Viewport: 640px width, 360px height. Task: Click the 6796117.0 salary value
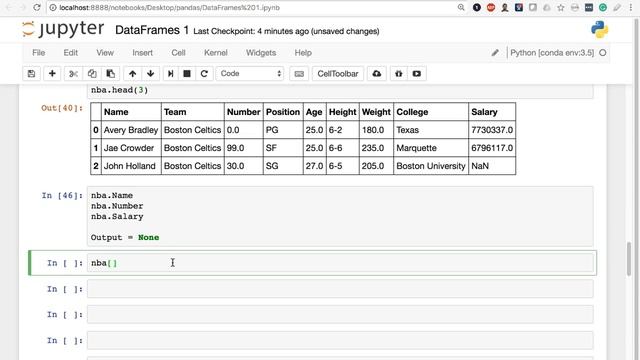coord(492,148)
